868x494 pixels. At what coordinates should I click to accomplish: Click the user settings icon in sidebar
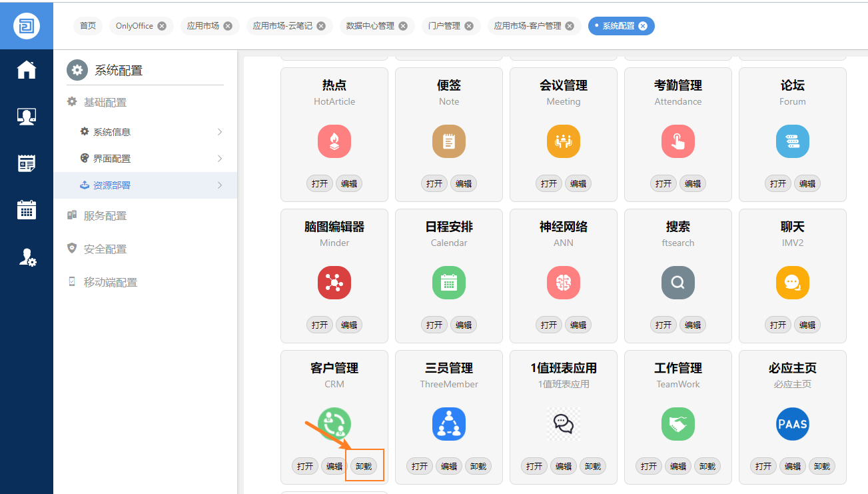point(27,257)
